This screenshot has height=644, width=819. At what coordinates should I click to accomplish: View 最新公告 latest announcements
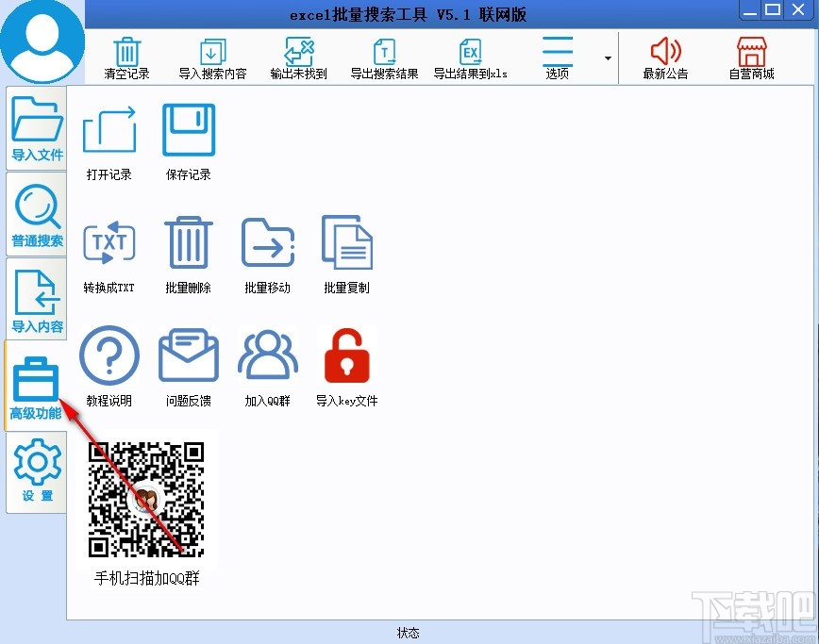665,58
